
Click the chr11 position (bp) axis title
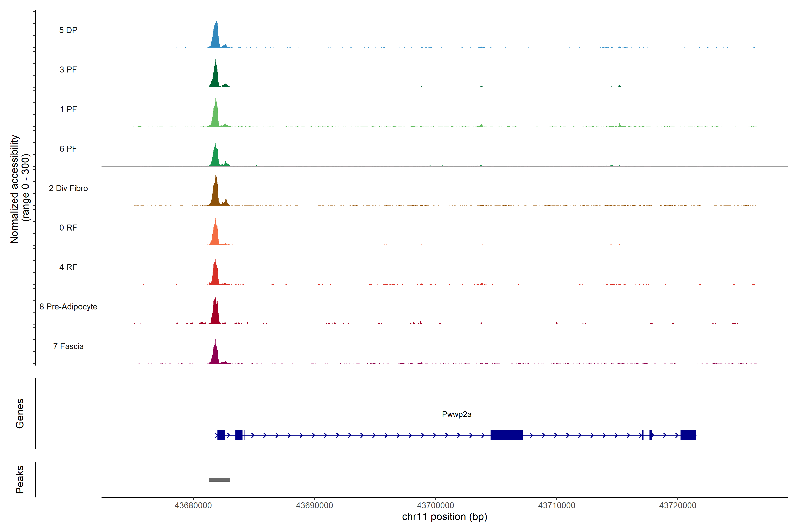pos(444,517)
